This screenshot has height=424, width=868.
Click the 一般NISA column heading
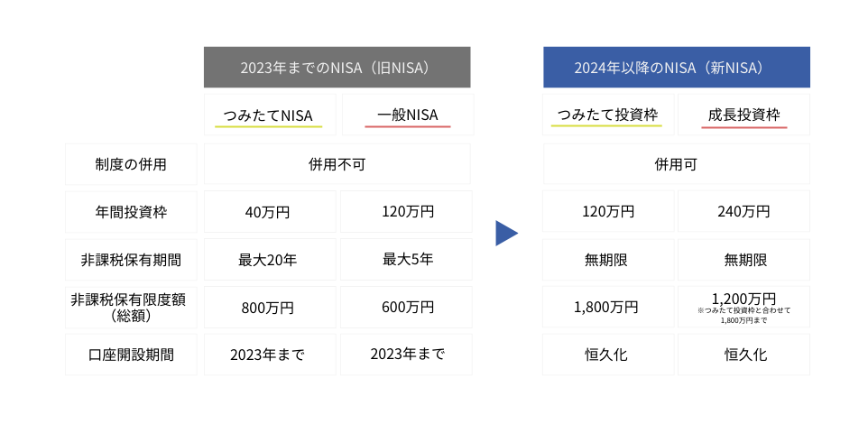pyautogui.click(x=408, y=115)
